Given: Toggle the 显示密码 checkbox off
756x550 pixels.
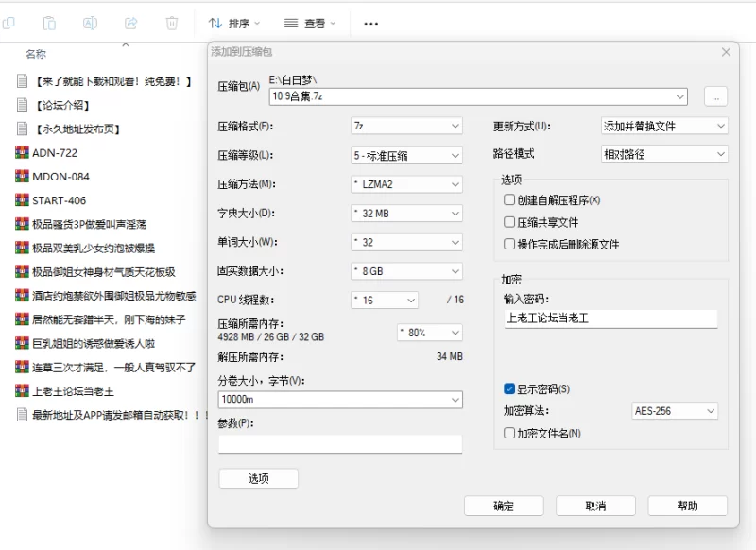Looking at the screenshot, I should click(x=510, y=388).
